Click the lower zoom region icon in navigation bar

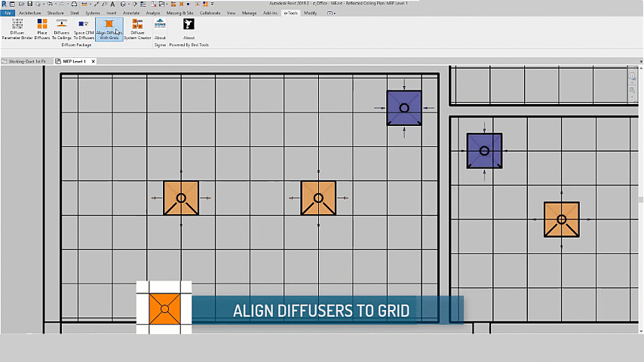coord(632,90)
